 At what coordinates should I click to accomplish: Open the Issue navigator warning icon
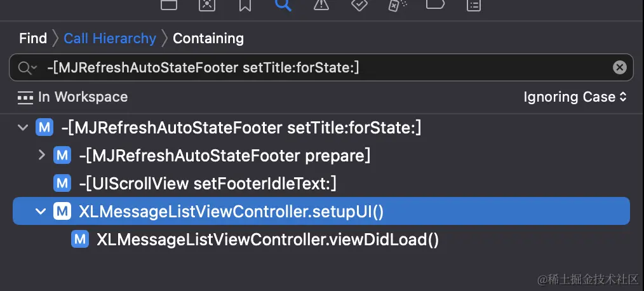coord(321,4)
